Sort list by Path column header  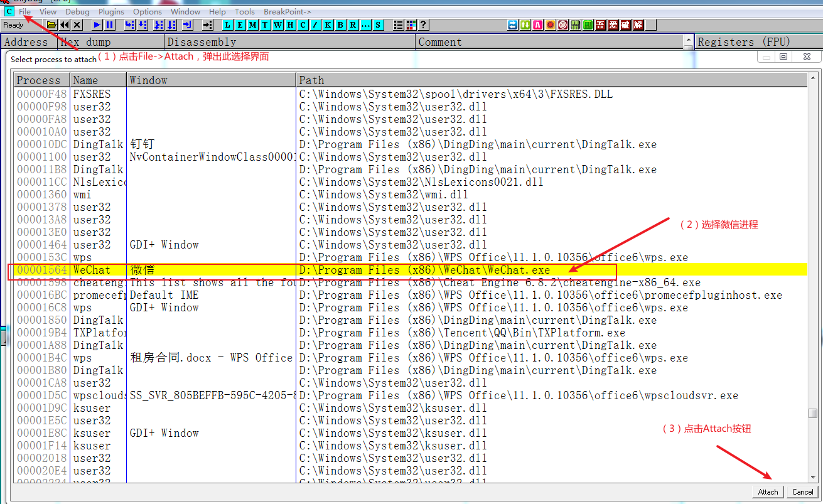552,80
